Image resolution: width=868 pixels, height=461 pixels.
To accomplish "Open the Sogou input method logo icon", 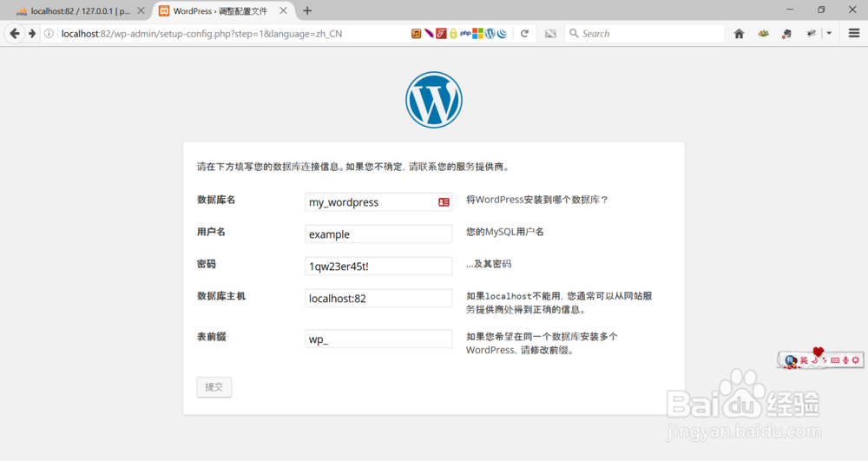I will tap(792, 360).
